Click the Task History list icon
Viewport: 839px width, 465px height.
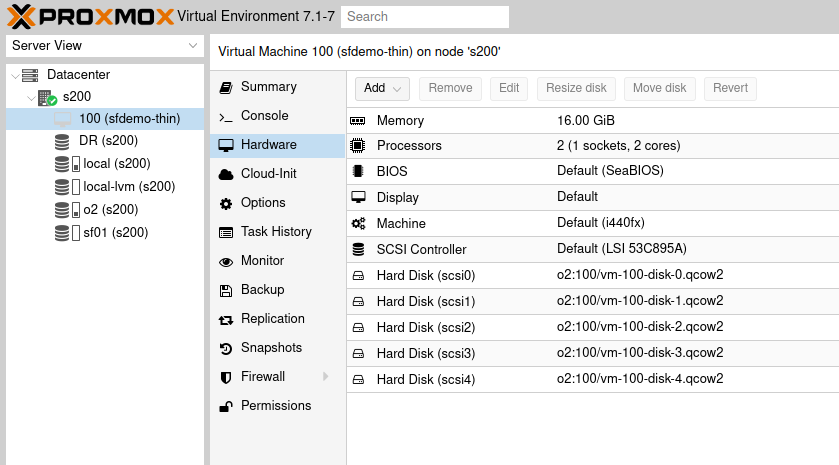[x=226, y=232]
